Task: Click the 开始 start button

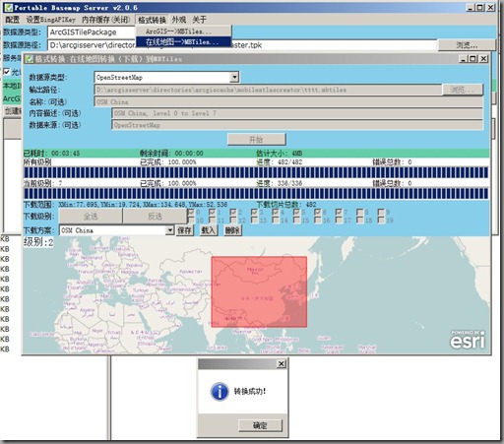Action: click(256, 140)
